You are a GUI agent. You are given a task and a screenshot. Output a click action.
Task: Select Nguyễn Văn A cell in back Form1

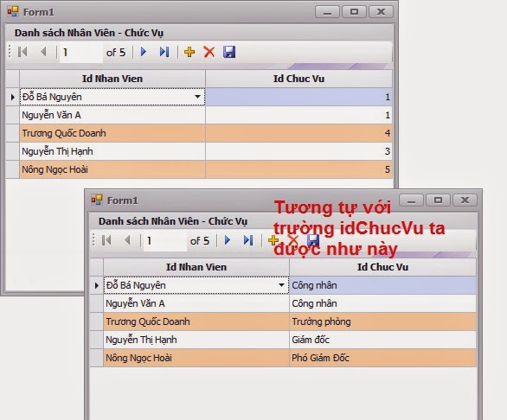(x=112, y=115)
